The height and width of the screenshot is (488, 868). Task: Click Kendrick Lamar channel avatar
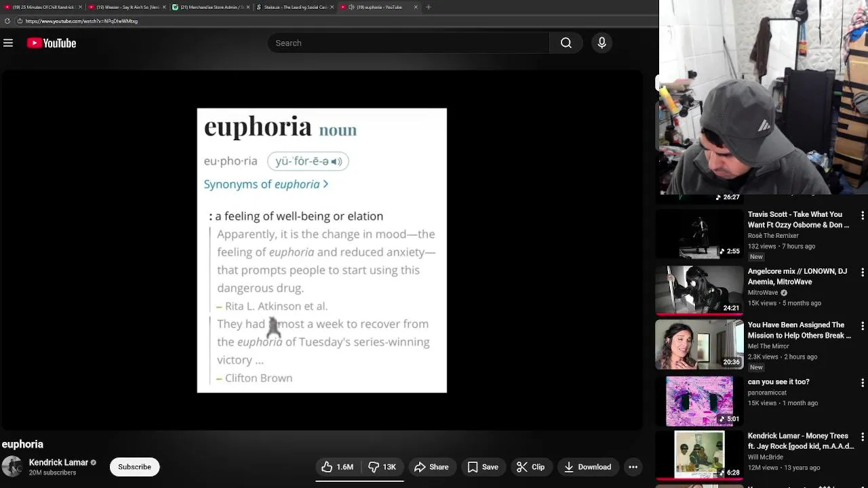12,467
